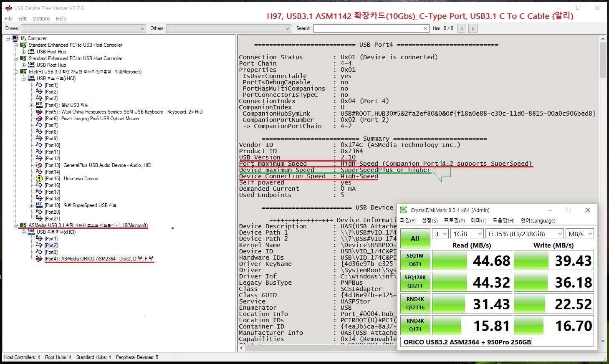Collapse USB 루트 허브(xHCI) under the ASMedia controller
This screenshot has height=364, width=609.
(x=24, y=232)
